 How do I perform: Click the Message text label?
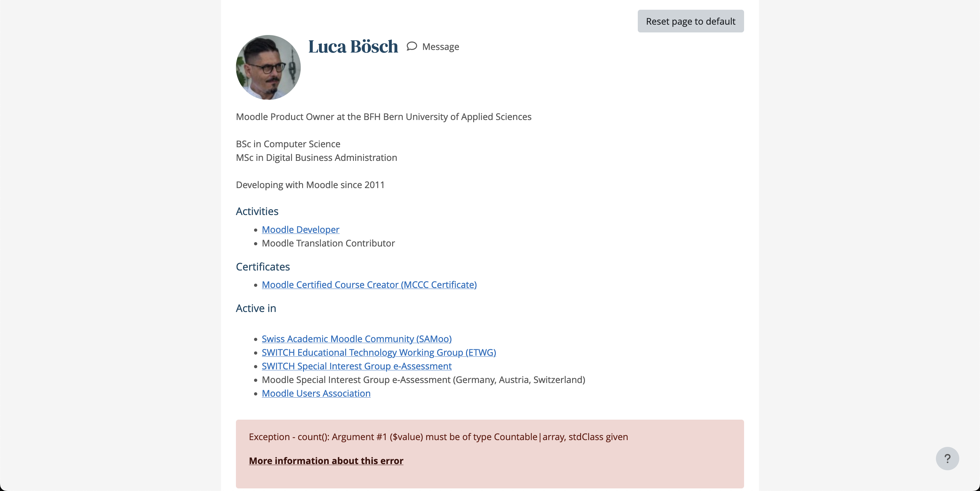[440, 46]
